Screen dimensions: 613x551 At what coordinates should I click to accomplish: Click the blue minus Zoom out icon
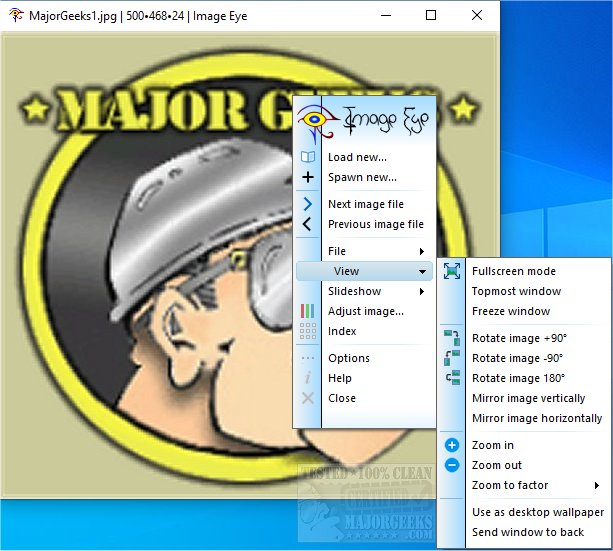coord(452,465)
